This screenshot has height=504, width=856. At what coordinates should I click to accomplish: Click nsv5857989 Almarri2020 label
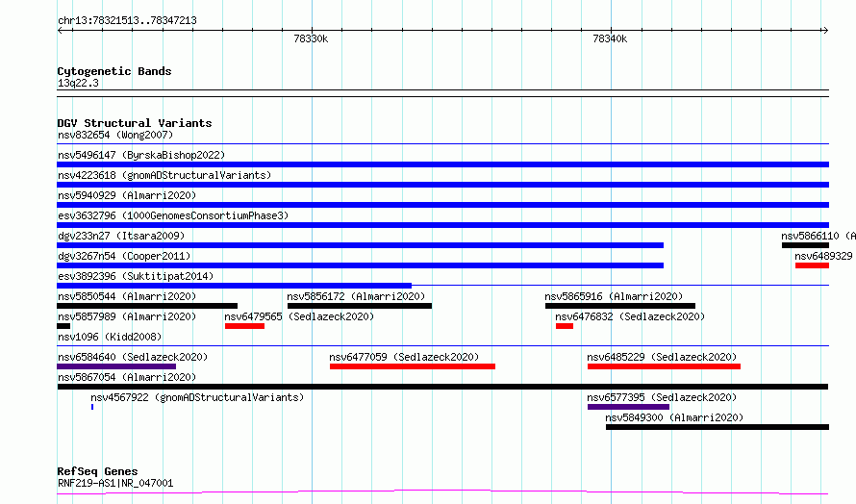(127, 316)
